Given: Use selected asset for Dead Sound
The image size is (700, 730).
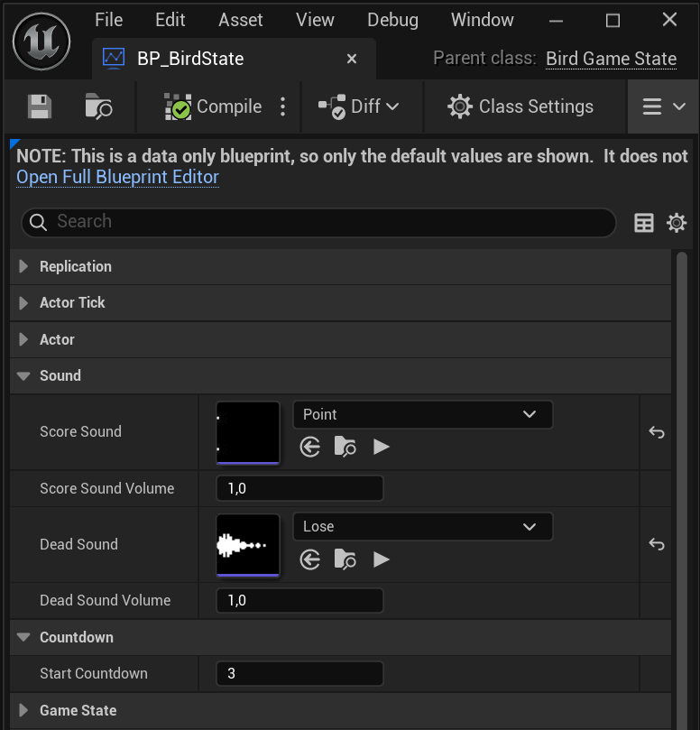Looking at the screenshot, I should point(310,559).
